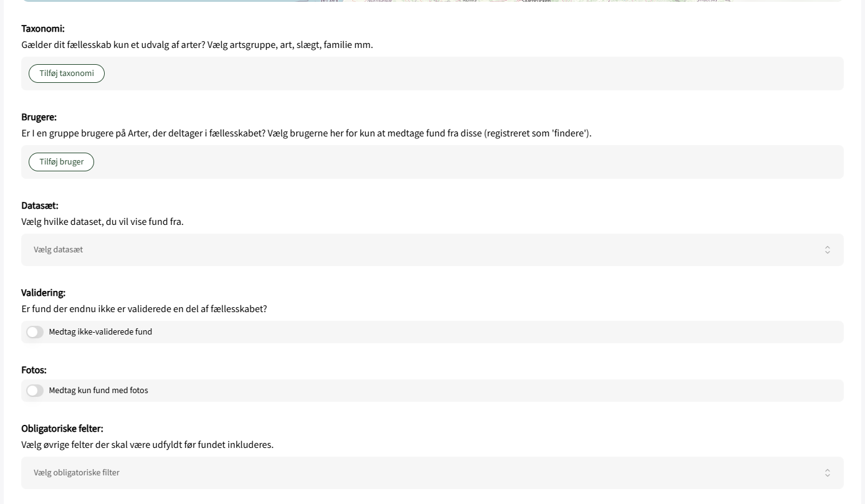Click the "Brugere:" section heading
The height and width of the screenshot is (504, 865).
(39, 117)
